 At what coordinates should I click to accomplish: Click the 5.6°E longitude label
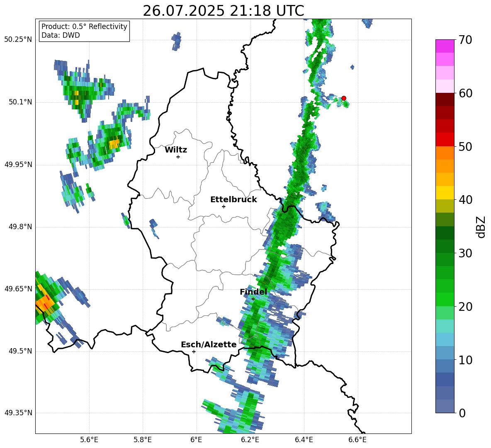pos(89,440)
